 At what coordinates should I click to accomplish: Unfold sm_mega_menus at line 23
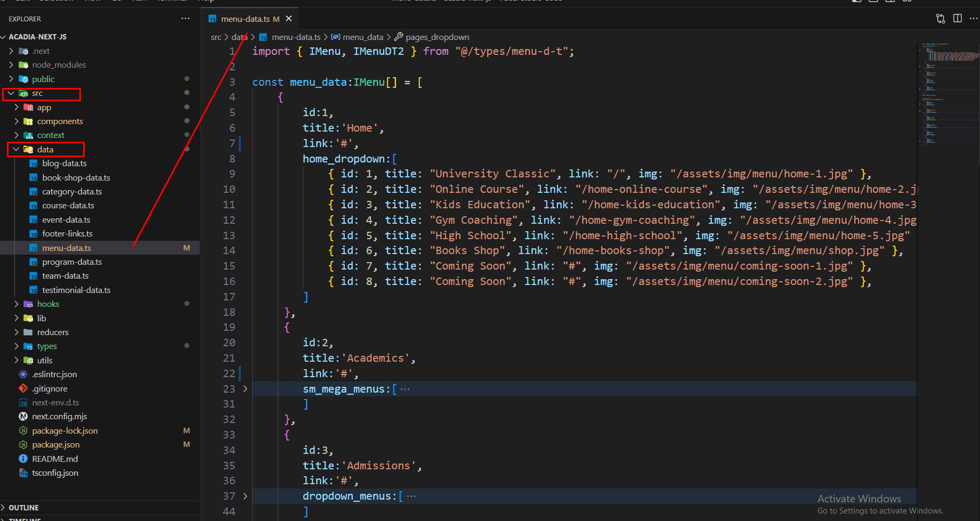click(x=245, y=389)
